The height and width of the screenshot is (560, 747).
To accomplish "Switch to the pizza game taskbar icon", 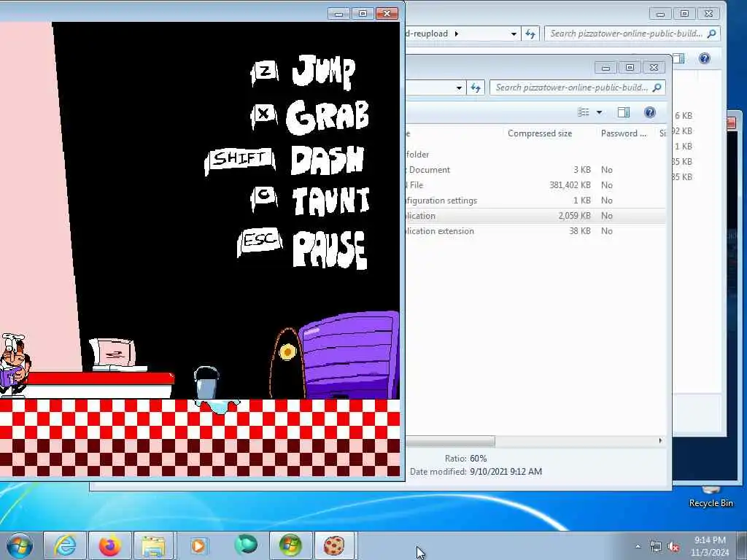I will (x=334, y=545).
